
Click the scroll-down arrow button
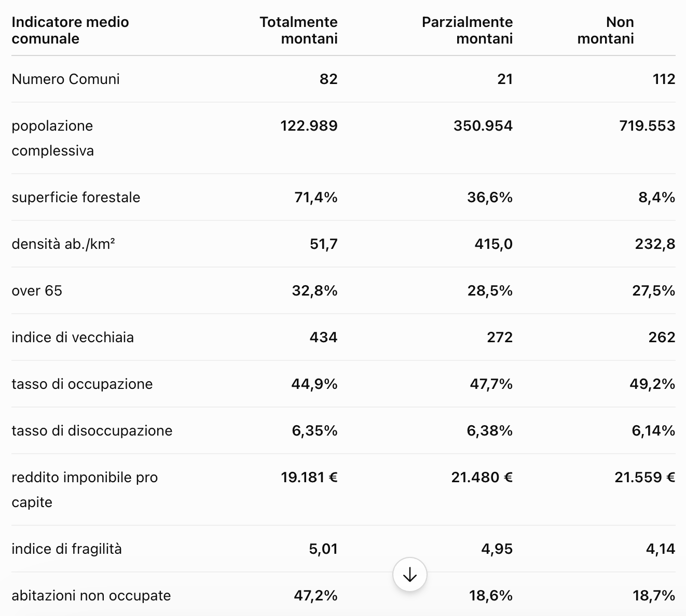(410, 575)
